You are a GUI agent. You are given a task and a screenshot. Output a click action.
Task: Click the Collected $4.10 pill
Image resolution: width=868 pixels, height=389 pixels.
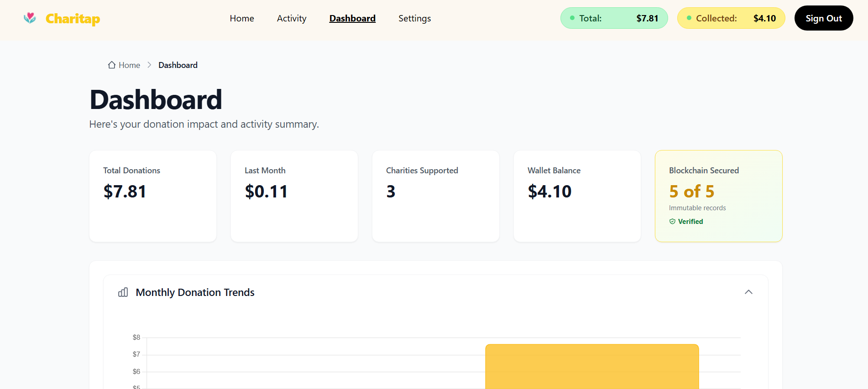(x=731, y=18)
